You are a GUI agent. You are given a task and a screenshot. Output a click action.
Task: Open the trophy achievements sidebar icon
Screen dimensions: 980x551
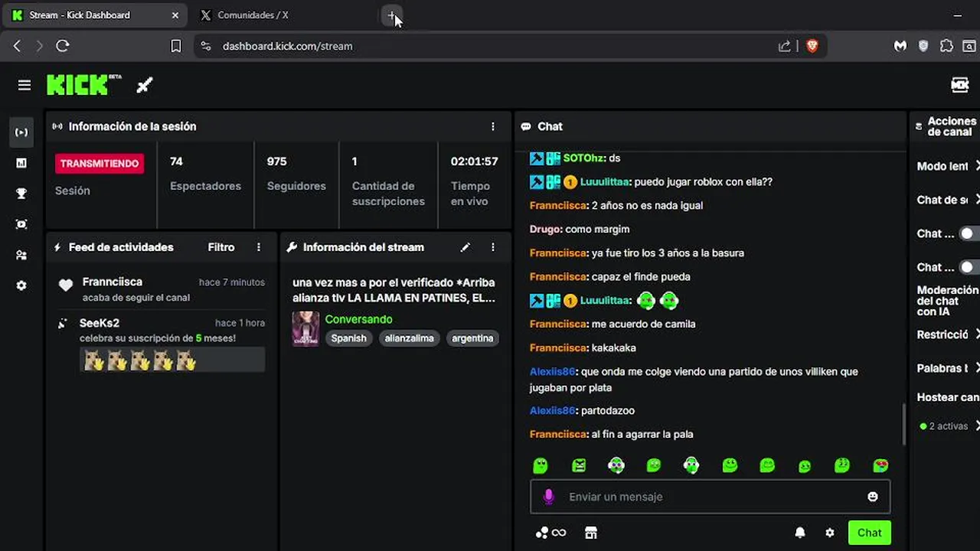pos(21,194)
